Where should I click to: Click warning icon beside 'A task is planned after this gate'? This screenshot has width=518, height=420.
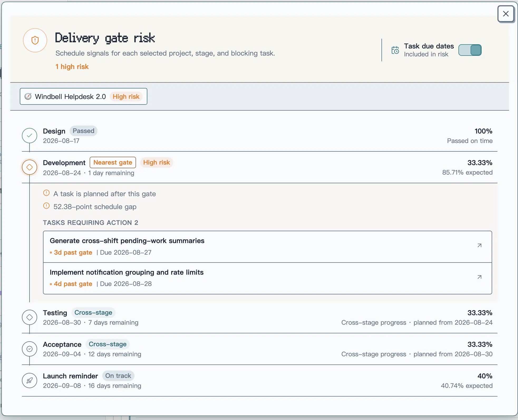click(x=46, y=193)
